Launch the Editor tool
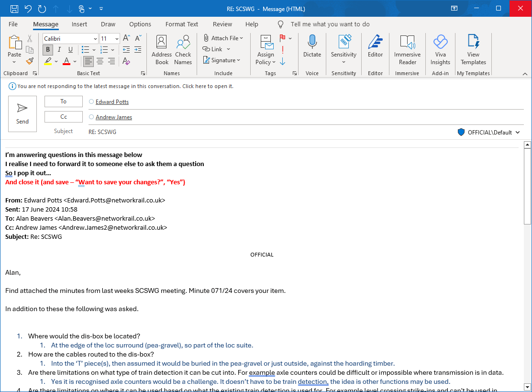The height and width of the screenshot is (392, 532). pyautogui.click(x=375, y=46)
